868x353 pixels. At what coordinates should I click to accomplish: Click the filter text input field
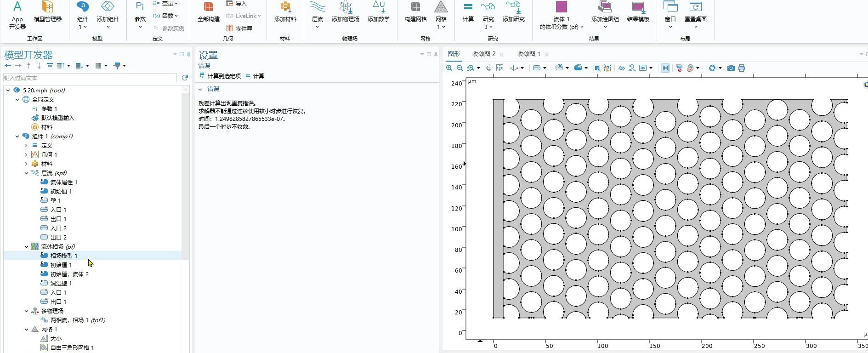pyautogui.click(x=90, y=78)
